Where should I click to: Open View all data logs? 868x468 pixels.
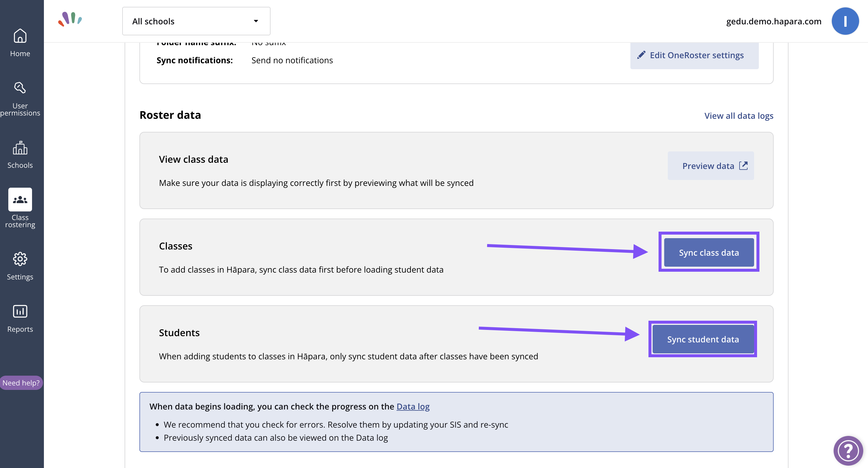point(739,116)
